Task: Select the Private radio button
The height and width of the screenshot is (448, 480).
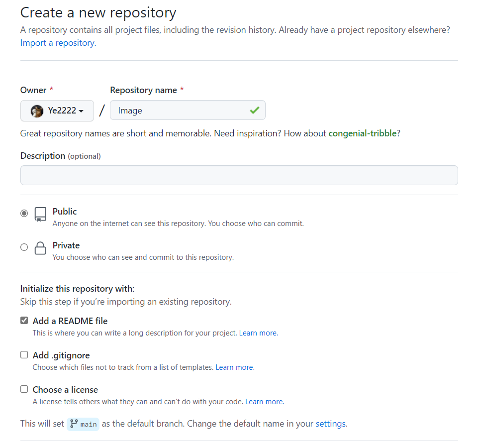Action: click(24, 247)
